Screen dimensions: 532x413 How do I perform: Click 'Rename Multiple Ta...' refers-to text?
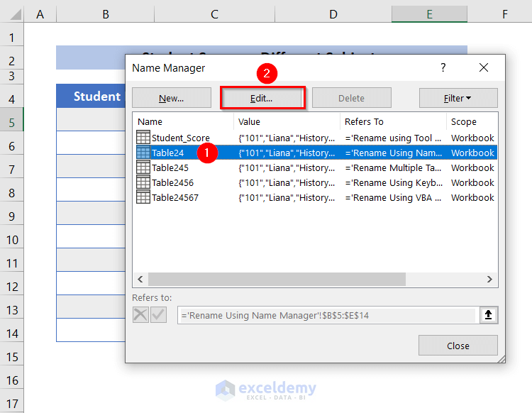(x=393, y=167)
